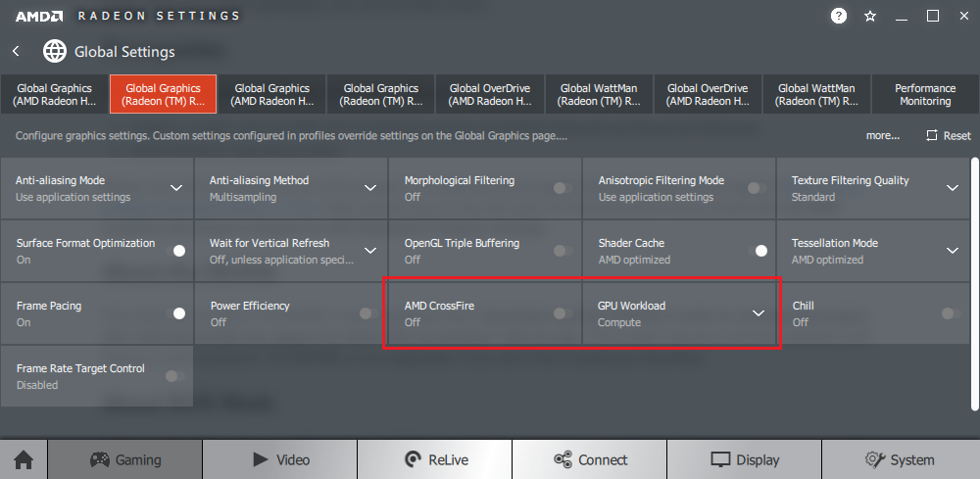Go back using the left arrow
The image size is (980, 479).
[17, 51]
